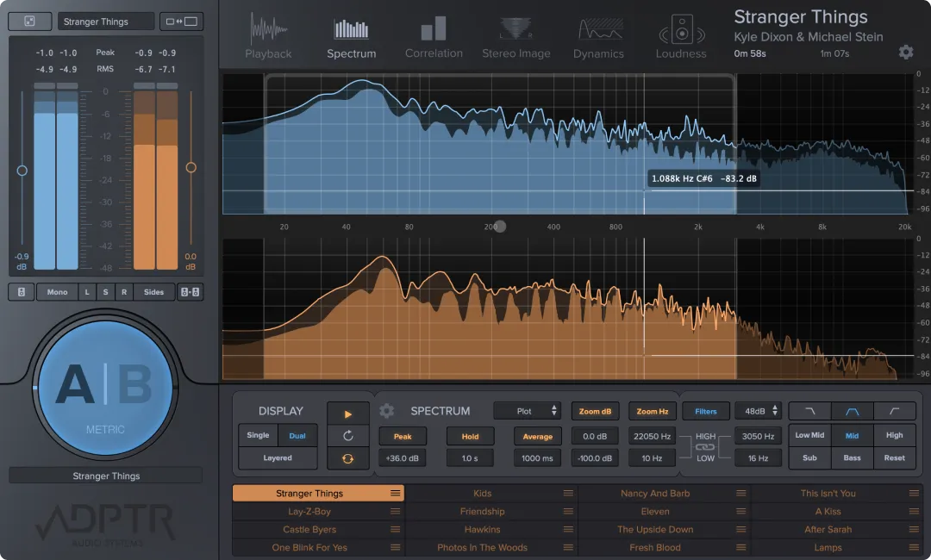931x560 pixels.
Task: Open the Photos In The Woods menu icon
Action: [568, 548]
